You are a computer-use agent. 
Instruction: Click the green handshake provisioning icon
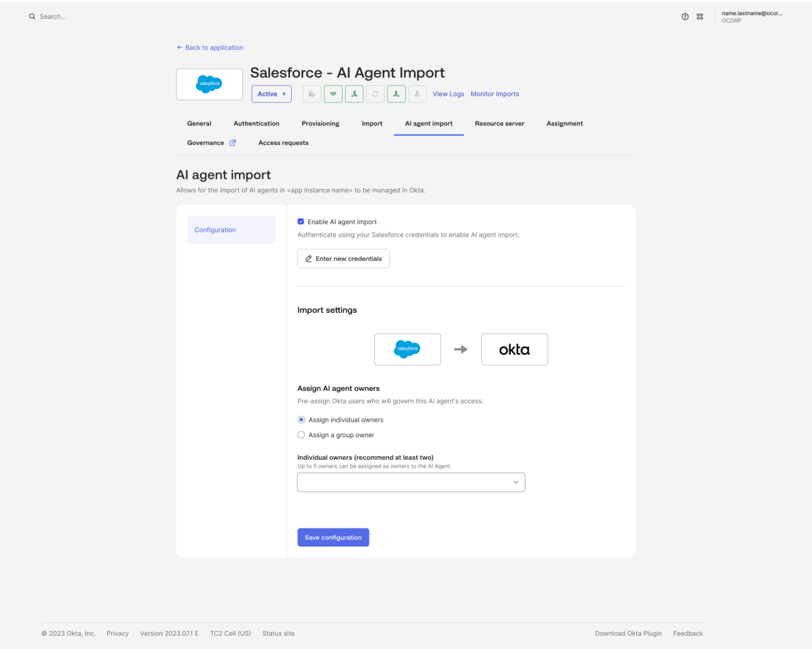click(333, 93)
